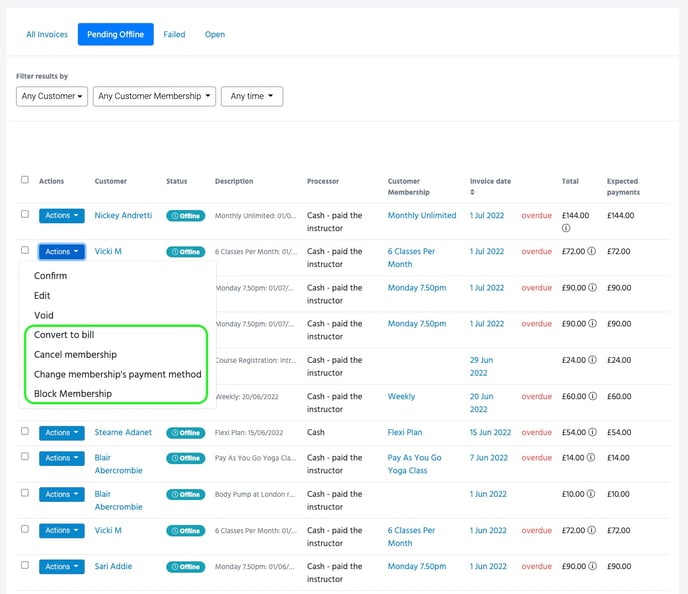Viewport: 688px width, 594px height.
Task: Tick the select-all checkbox in the table header
Action: tap(25, 180)
